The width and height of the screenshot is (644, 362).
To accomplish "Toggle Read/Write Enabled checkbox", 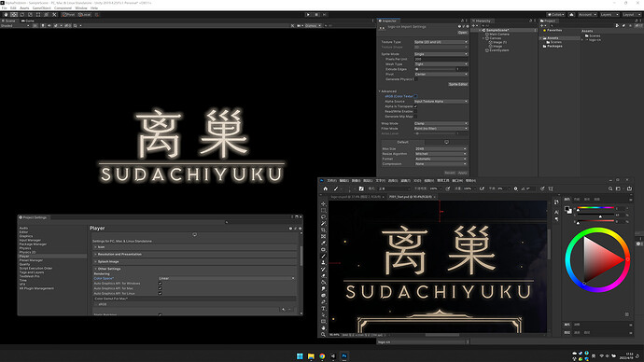I will 415,111.
